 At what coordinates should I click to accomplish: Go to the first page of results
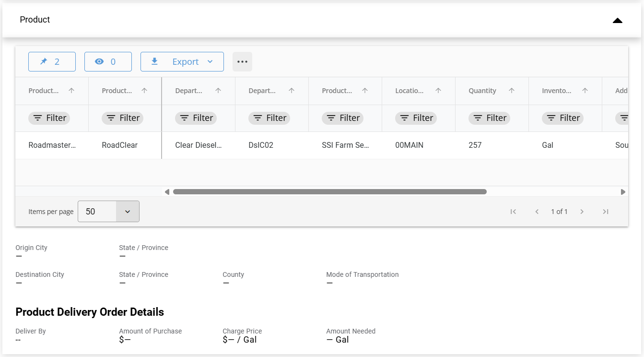513,212
